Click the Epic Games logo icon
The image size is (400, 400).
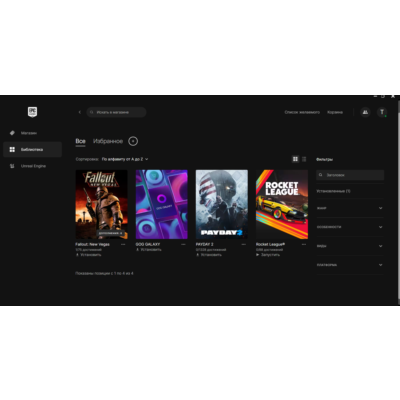32,112
